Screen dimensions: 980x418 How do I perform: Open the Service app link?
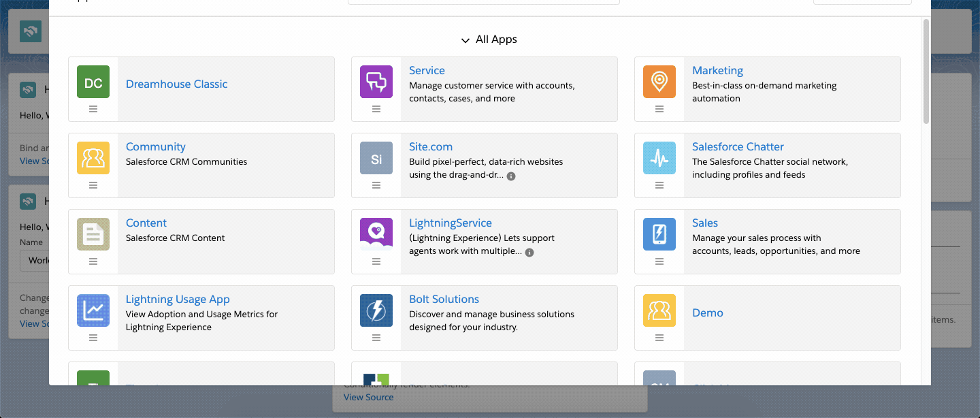coord(427,70)
